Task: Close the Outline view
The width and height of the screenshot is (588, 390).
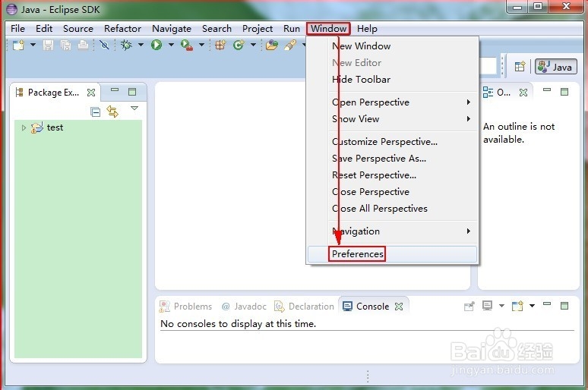Action: point(523,93)
